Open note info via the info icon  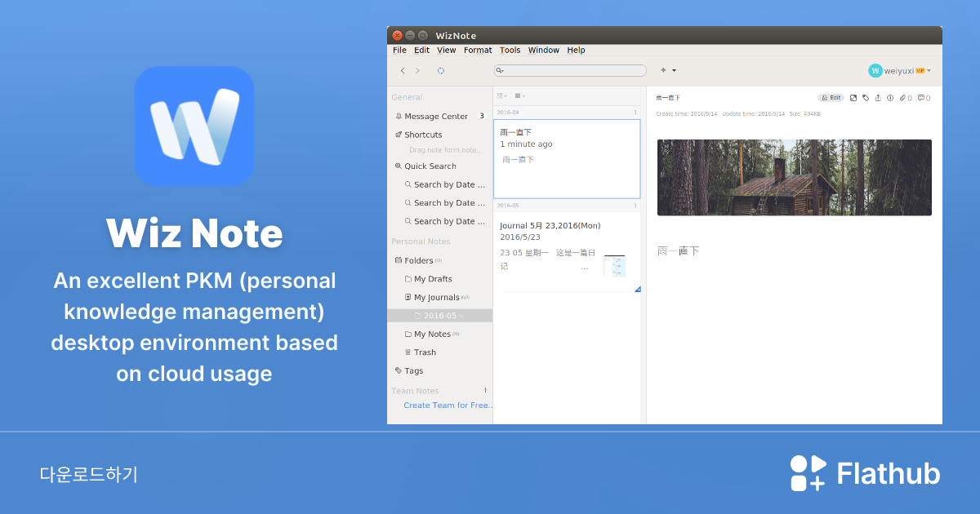pyautogui.click(x=889, y=97)
